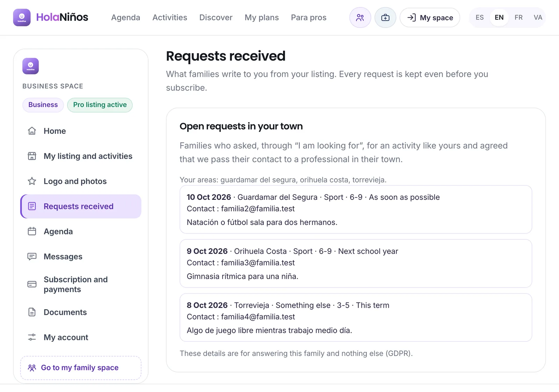The width and height of the screenshot is (559, 392).
Task: Select the EN language option
Action: (499, 17)
